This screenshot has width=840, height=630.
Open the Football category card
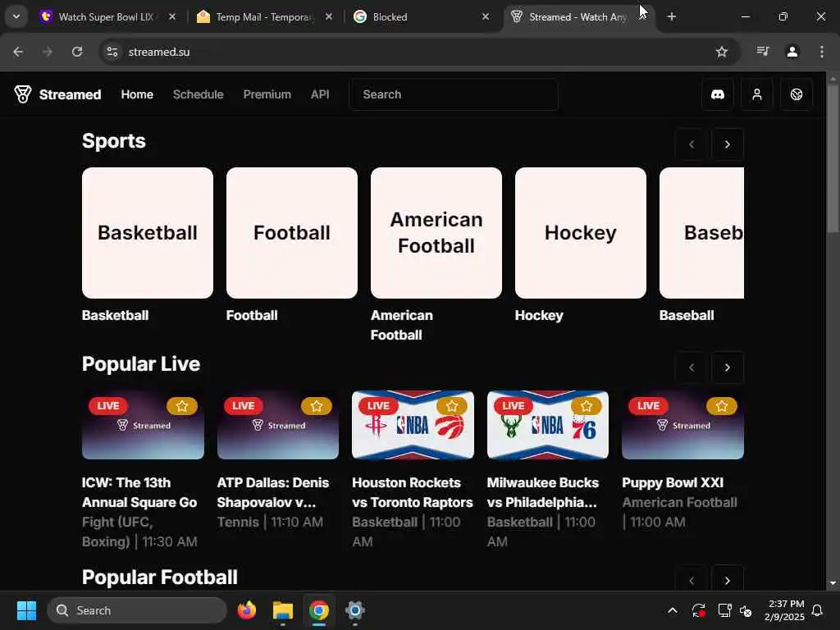point(291,233)
